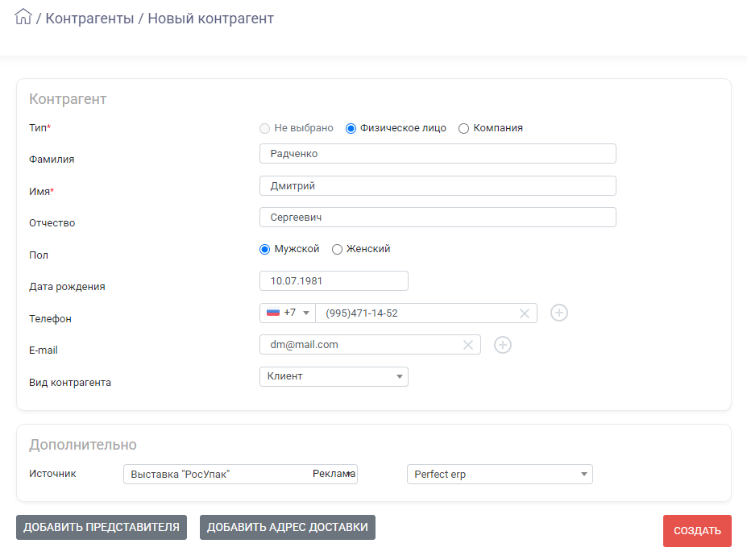The image size is (747, 560).
Task: Clear the e-mail field with X icon
Action: point(468,345)
